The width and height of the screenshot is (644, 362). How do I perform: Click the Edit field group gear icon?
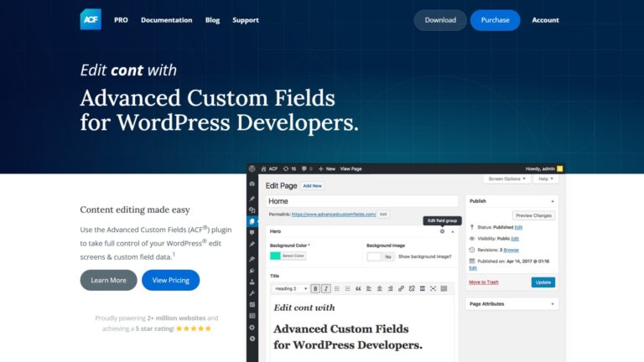[443, 231]
